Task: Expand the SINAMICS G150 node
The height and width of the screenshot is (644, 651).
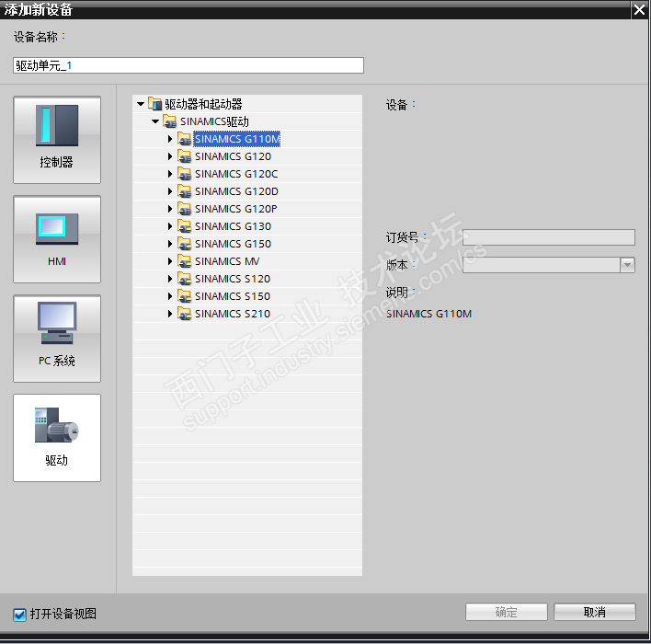Action: coord(170,244)
